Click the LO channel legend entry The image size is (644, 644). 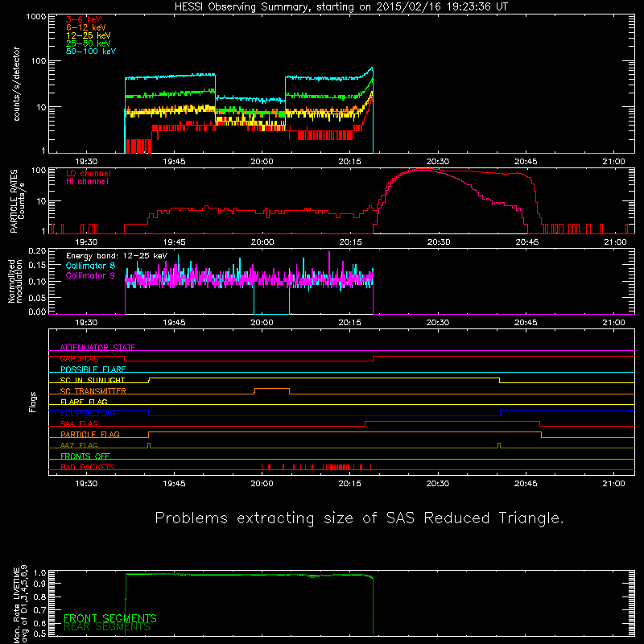(89, 173)
